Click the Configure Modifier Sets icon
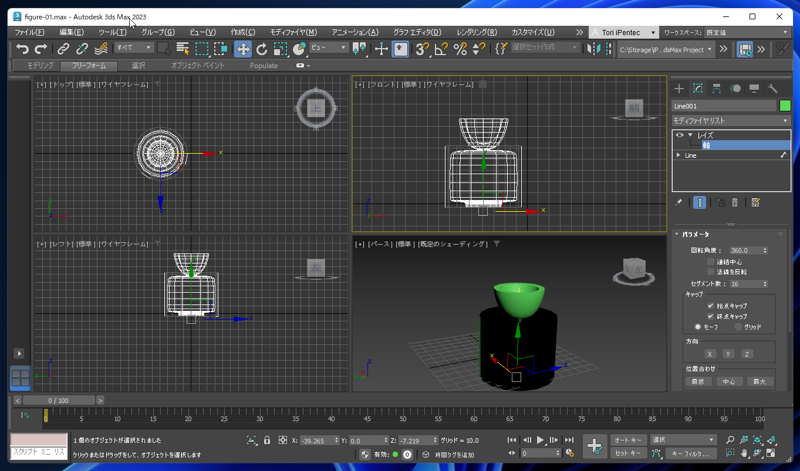This screenshot has height=471, width=800. pos(756,203)
